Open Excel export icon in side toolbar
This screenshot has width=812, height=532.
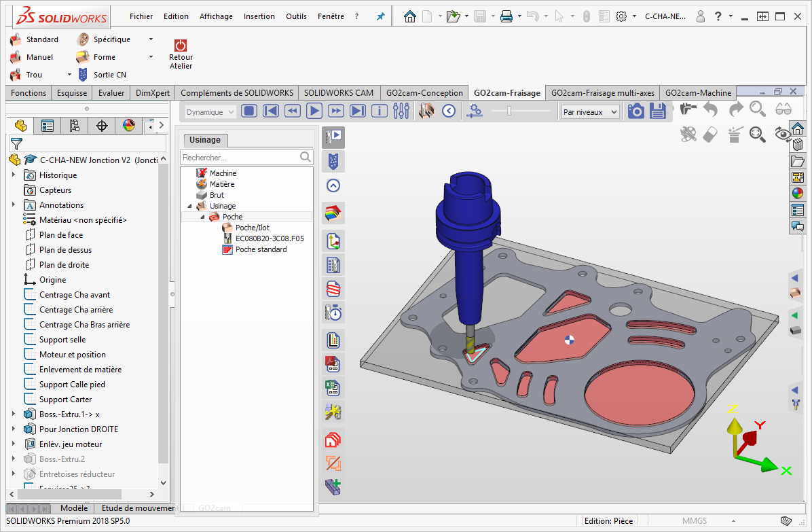pos(333,388)
